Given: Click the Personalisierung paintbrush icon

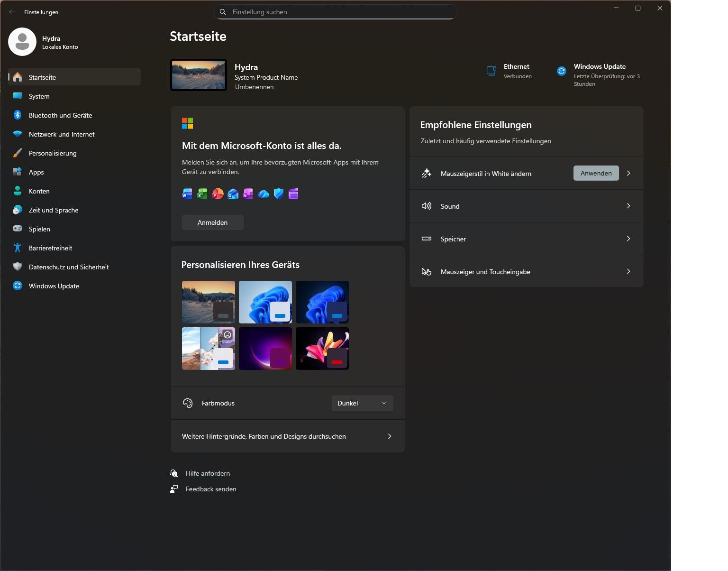Looking at the screenshot, I should click(x=18, y=153).
